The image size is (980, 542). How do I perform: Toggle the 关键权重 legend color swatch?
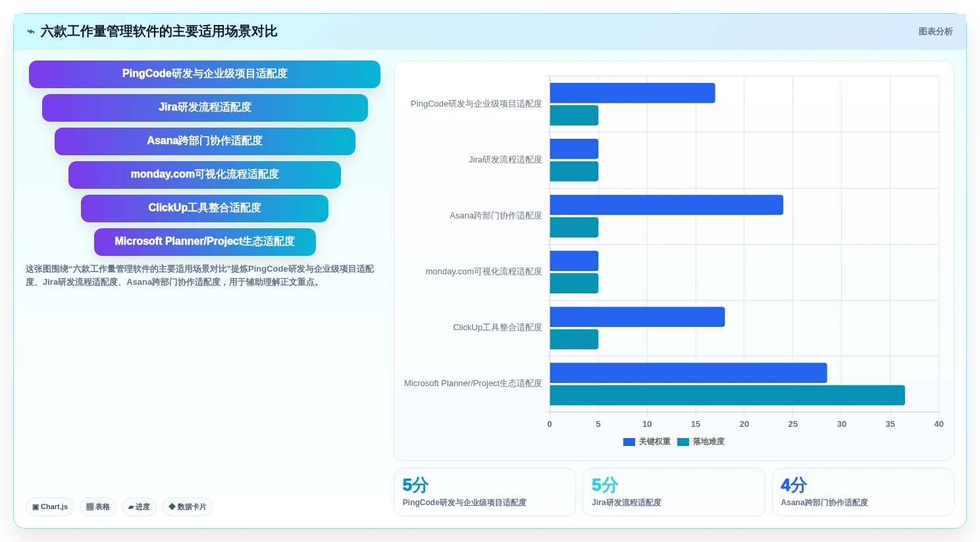629,442
